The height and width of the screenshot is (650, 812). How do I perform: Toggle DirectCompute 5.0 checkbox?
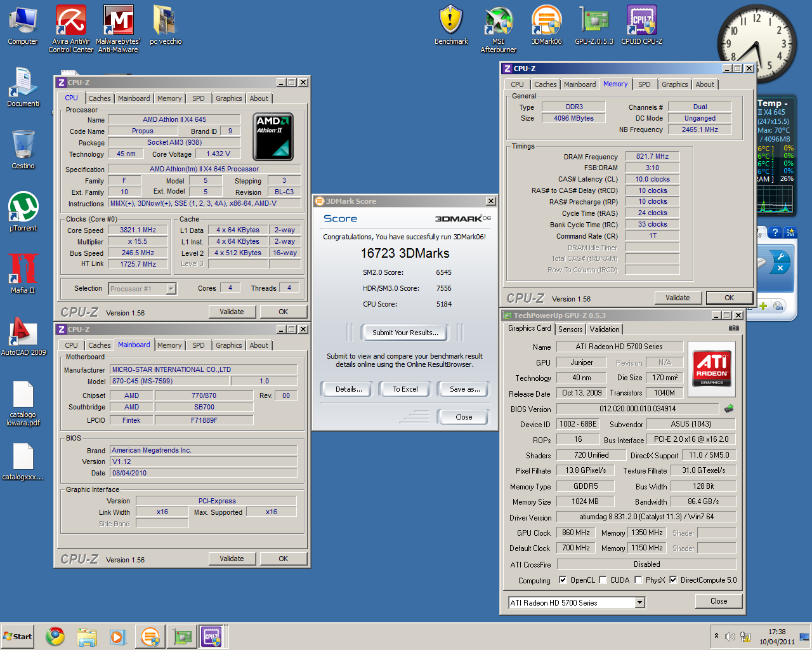click(x=673, y=580)
